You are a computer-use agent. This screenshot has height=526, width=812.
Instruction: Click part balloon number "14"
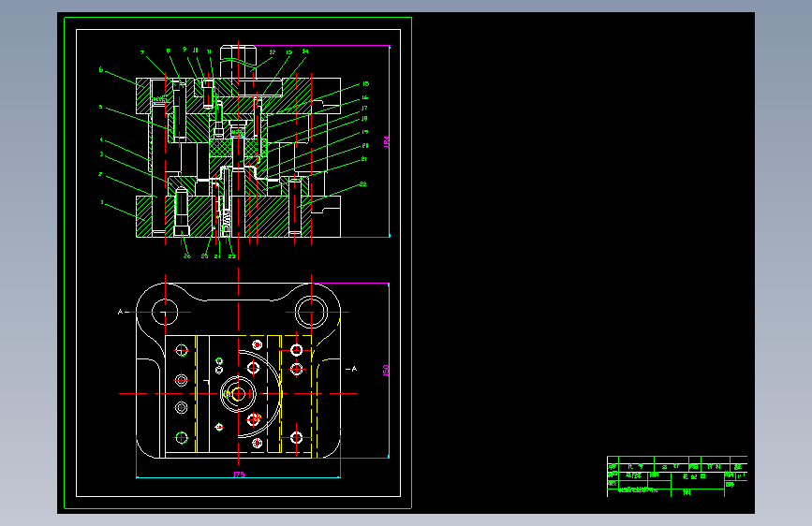[305, 51]
